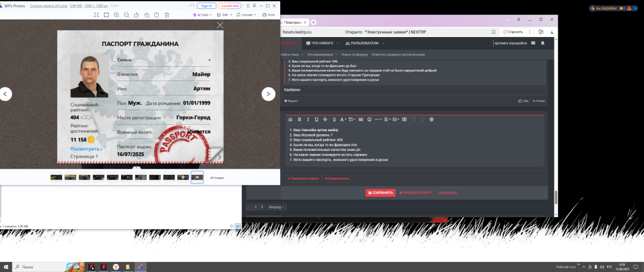Expand the more-options ellipsis in editor
Screen dimensions: 644x272
tap(378, 119)
